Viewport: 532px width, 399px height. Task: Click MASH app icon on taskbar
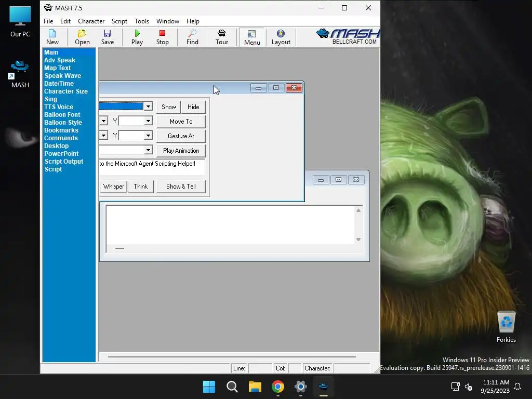(x=323, y=387)
